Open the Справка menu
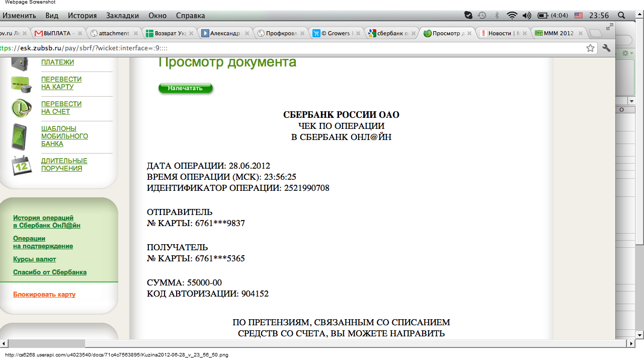 tap(191, 16)
